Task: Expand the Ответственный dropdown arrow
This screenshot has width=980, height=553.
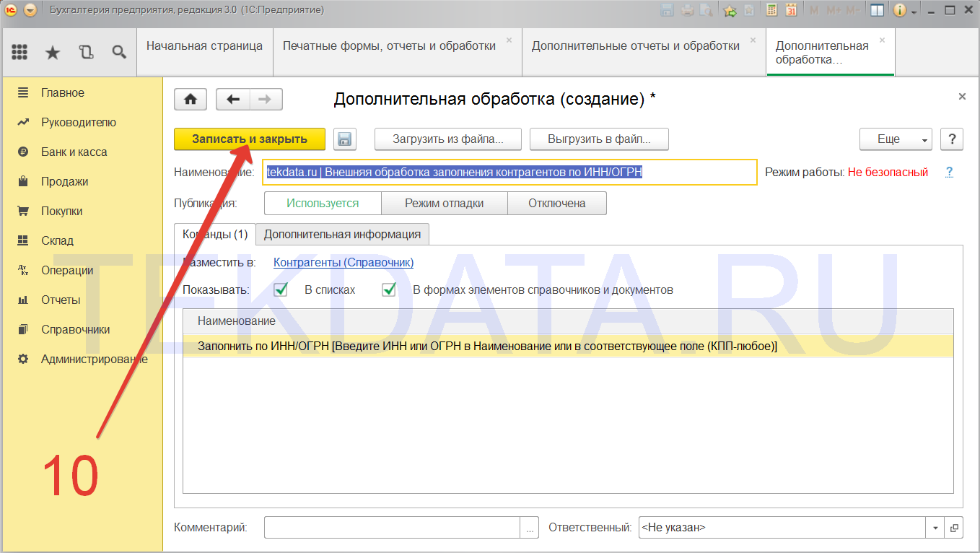Action: [x=935, y=528]
